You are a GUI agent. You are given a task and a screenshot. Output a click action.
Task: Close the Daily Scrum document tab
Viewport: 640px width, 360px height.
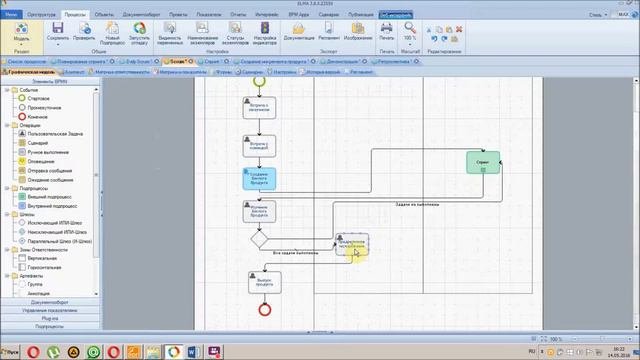pyautogui.click(x=157, y=62)
